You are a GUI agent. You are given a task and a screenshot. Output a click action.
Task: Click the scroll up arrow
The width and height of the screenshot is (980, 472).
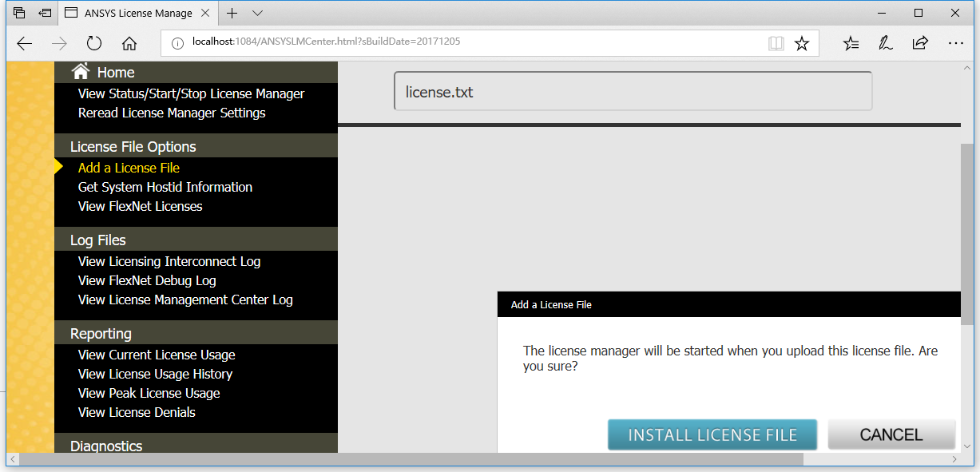[x=967, y=69]
